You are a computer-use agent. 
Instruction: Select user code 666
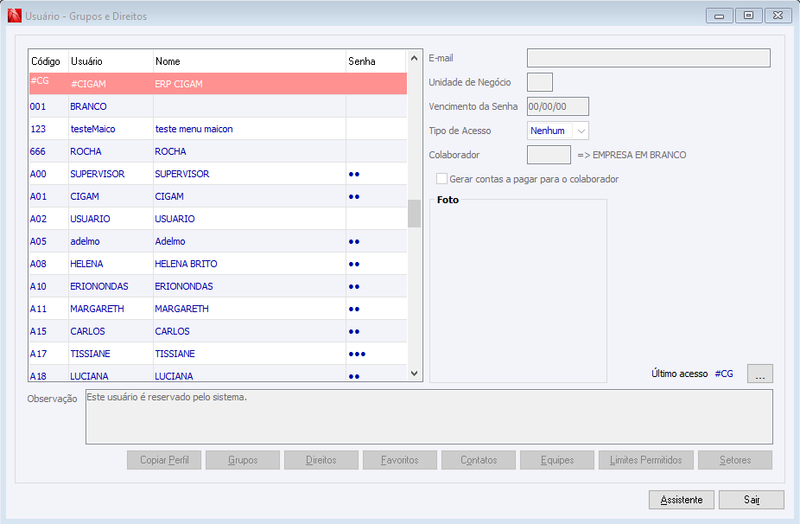point(38,152)
